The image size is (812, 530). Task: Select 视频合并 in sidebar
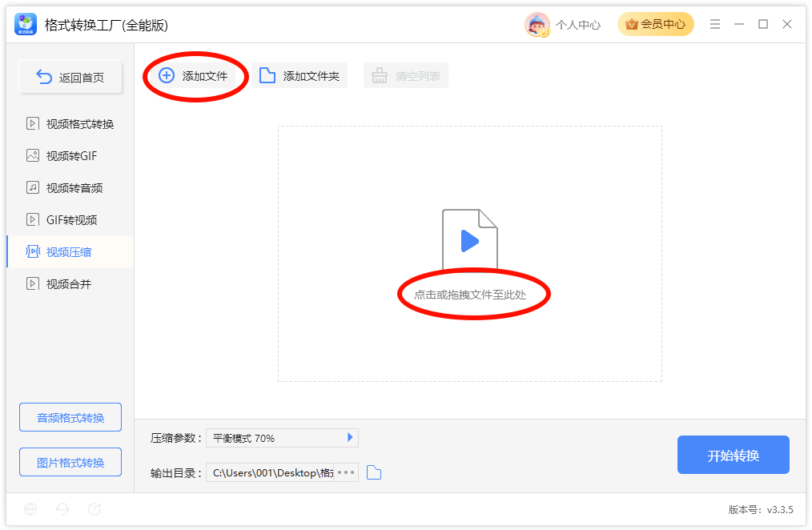[x=70, y=284]
